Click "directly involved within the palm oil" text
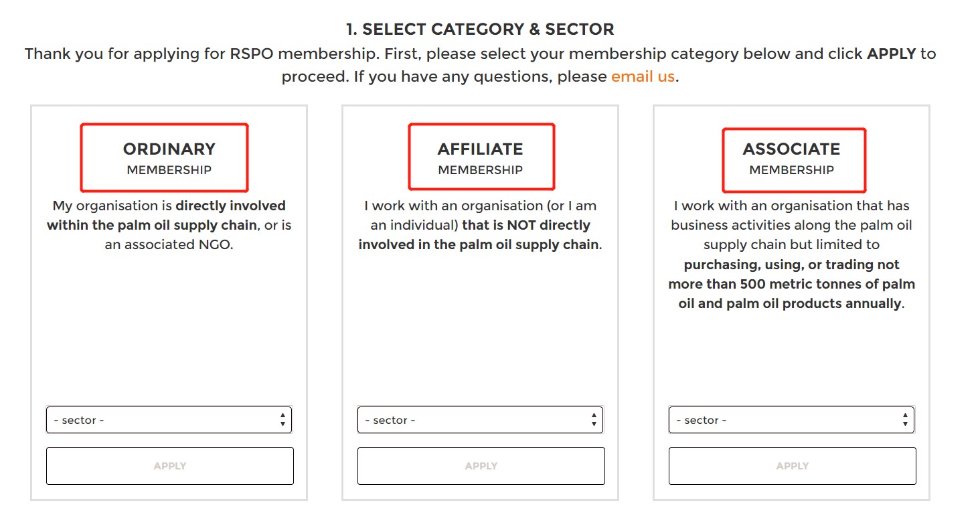 [x=231, y=206]
